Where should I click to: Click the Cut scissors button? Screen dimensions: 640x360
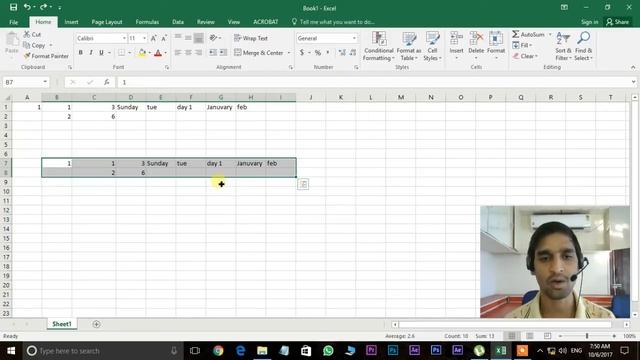click(32, 35)
